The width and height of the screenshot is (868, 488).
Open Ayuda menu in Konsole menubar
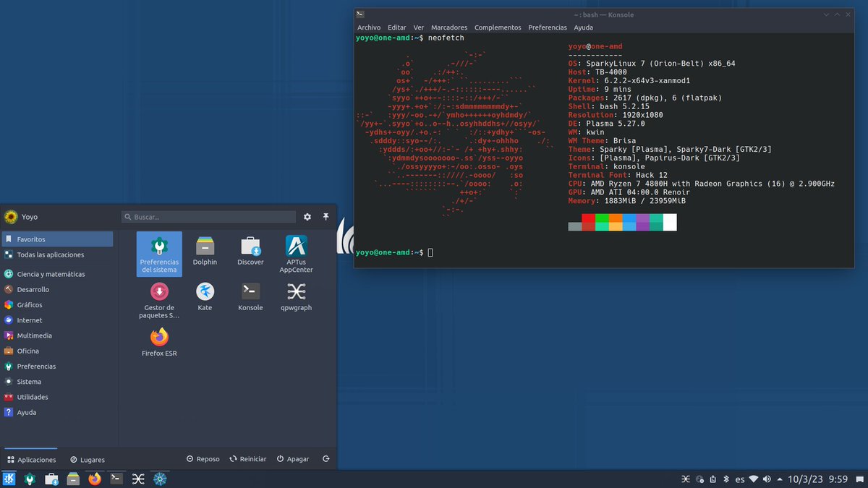point(583,27)
